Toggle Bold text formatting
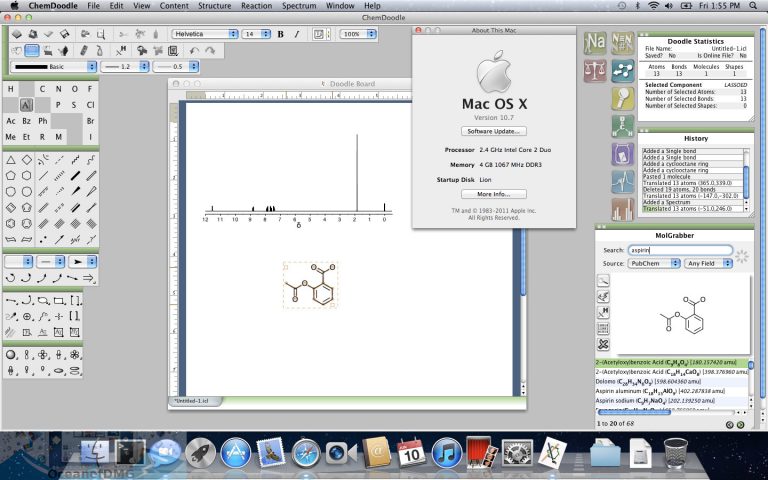This screenshot has width=768, height=480. pos(281,34)
